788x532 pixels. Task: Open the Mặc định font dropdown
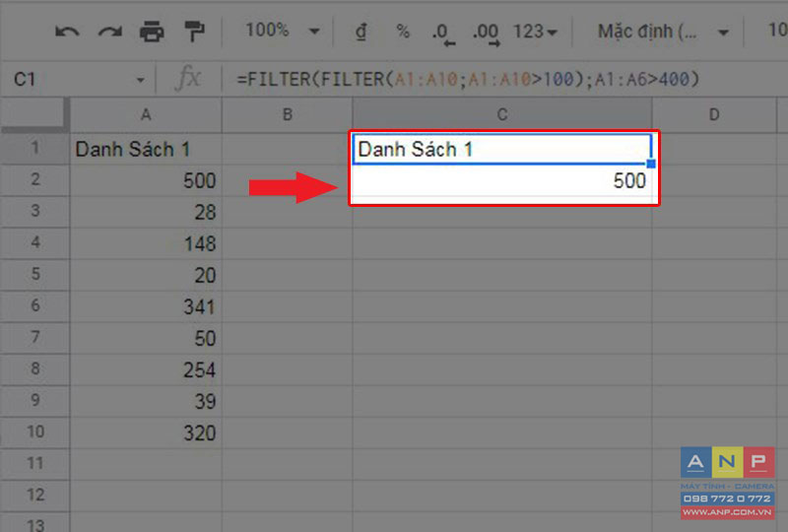coord(663,32)
